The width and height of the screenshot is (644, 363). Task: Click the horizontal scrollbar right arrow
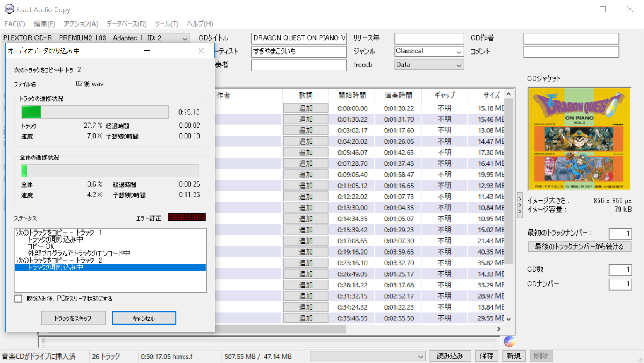click(499, 329)
